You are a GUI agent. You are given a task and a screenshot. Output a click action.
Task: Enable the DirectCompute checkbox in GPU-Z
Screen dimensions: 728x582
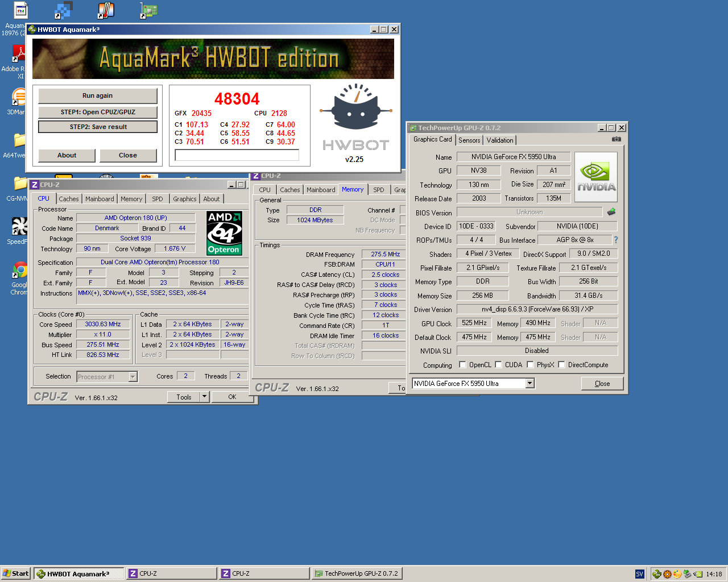pos(561,365)
